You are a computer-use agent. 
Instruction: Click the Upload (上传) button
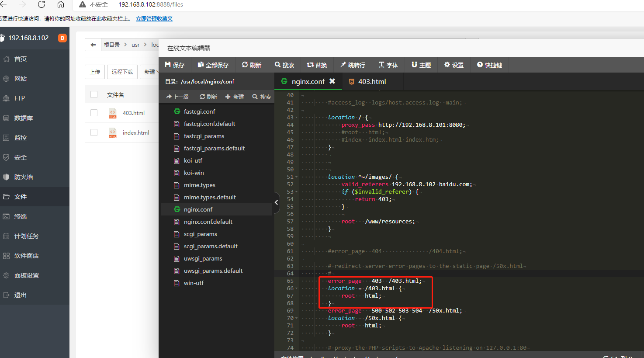pos(95,72)
